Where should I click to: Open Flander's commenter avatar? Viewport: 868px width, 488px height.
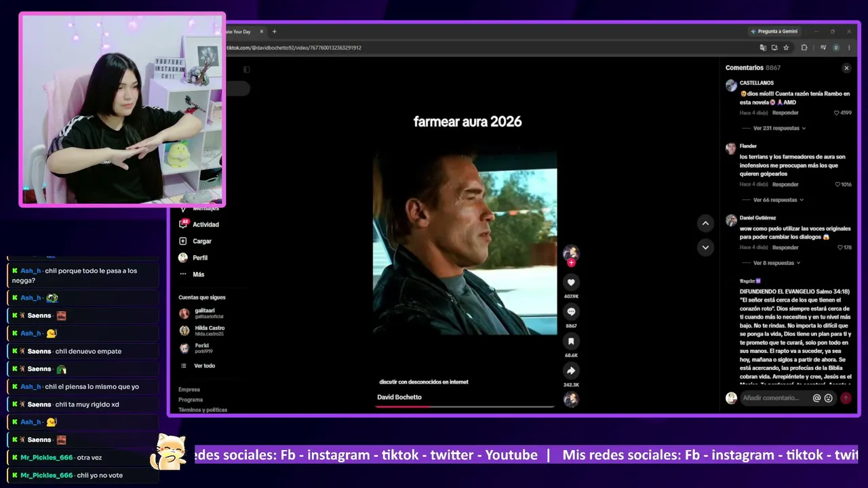pyautogui.click(x=731, y=148)
